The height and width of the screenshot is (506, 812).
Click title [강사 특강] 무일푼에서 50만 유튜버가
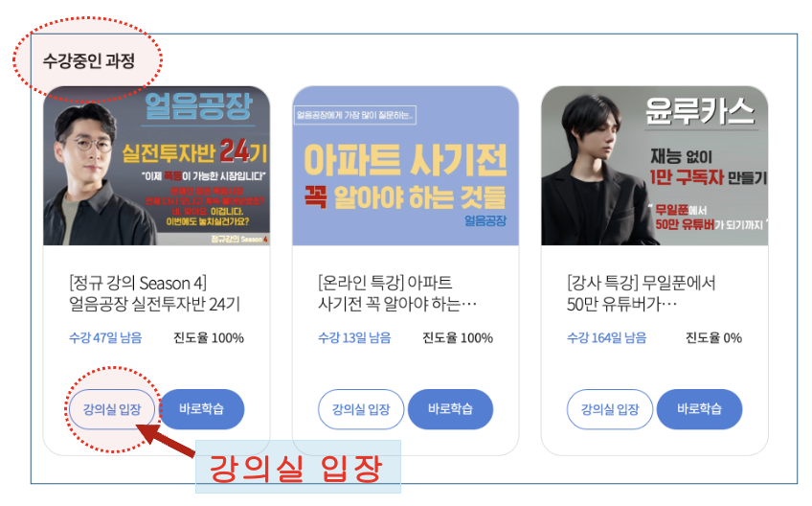pos(642,293)
